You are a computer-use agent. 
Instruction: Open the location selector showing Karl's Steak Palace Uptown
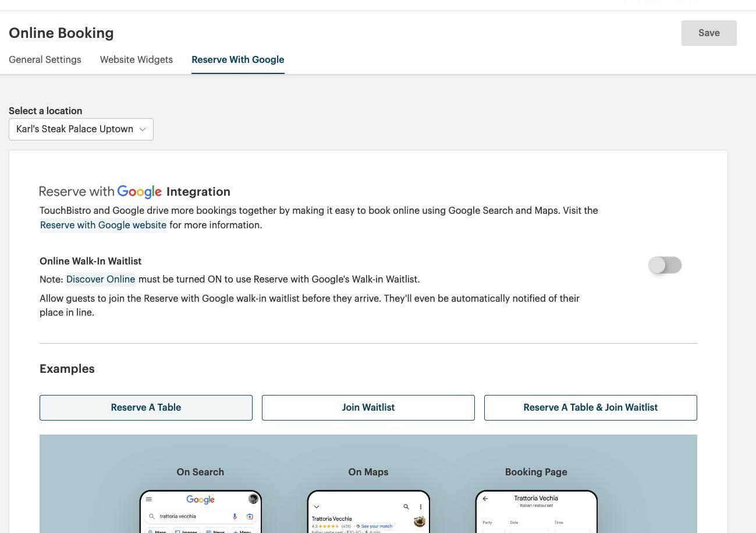80,129
